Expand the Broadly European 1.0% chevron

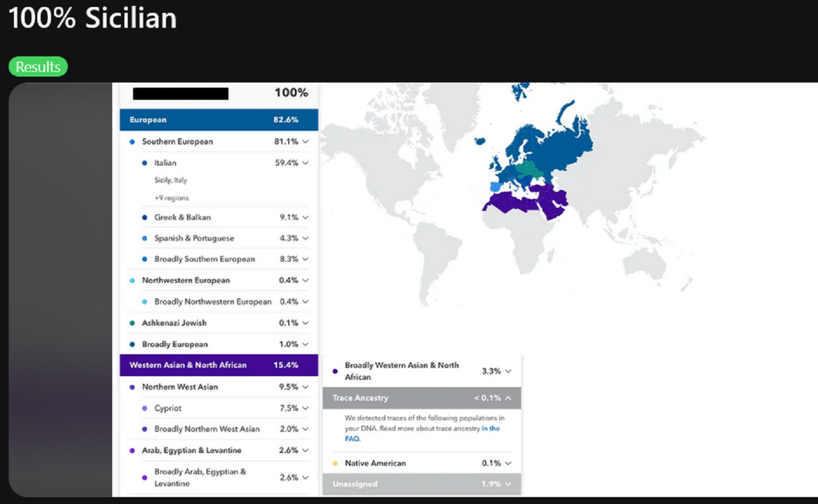[x=306, y=344]
